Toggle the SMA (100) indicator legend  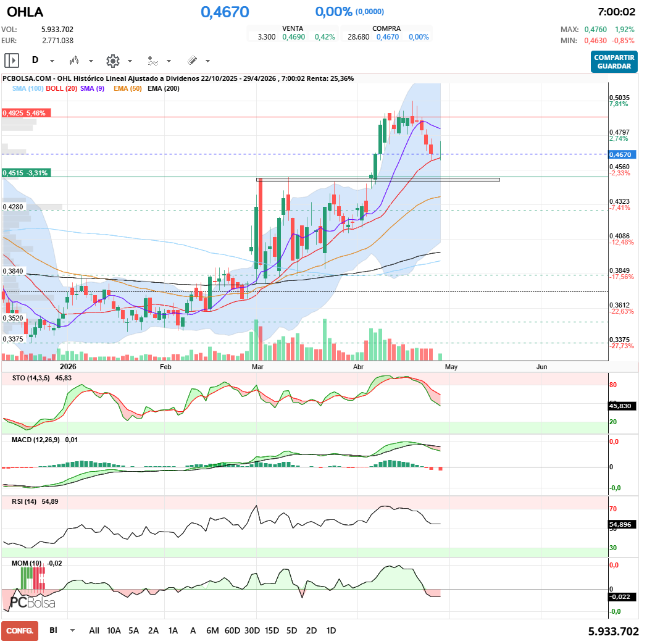click(x=28, y=88)
